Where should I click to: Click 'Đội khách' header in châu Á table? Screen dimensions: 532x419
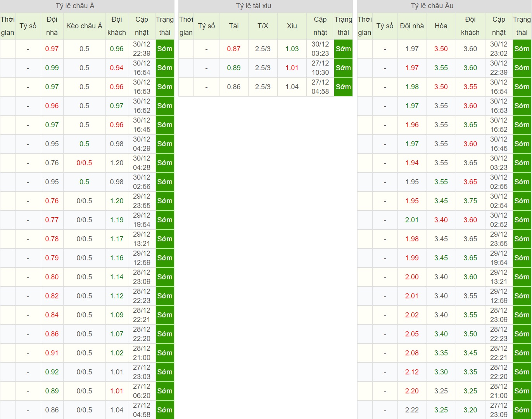[x=117, y=26]
